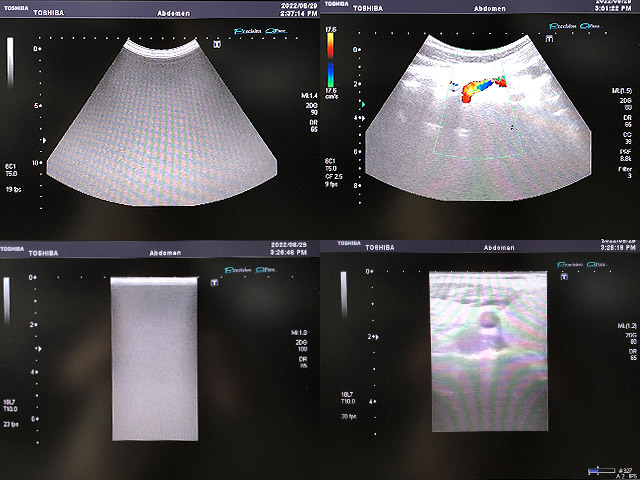The image size is (640, 480).
Task: Click the curved sector image in the 2:37:14 PM scan
Action: pos(162,122)
